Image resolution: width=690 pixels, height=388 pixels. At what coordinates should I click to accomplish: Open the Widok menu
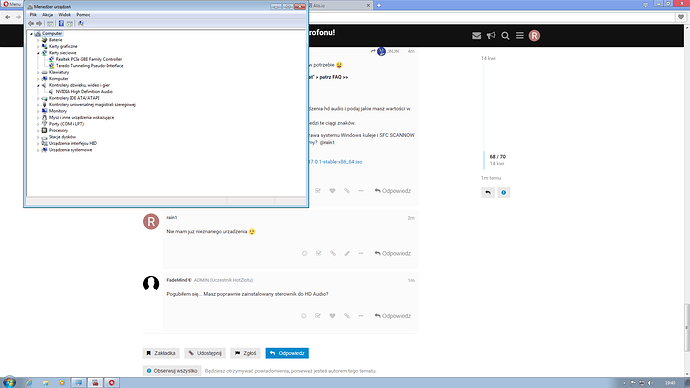[x=65, y=15]
